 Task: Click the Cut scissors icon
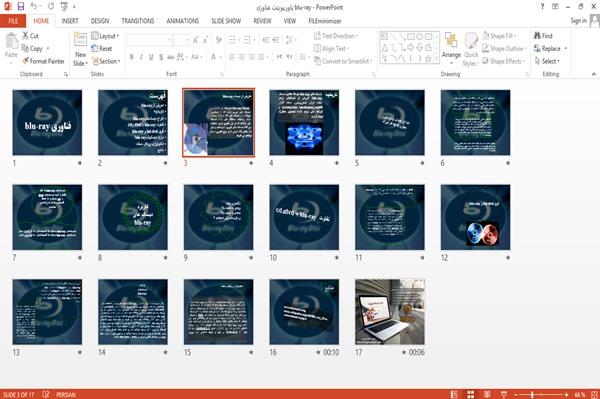[x=26, y=35]
